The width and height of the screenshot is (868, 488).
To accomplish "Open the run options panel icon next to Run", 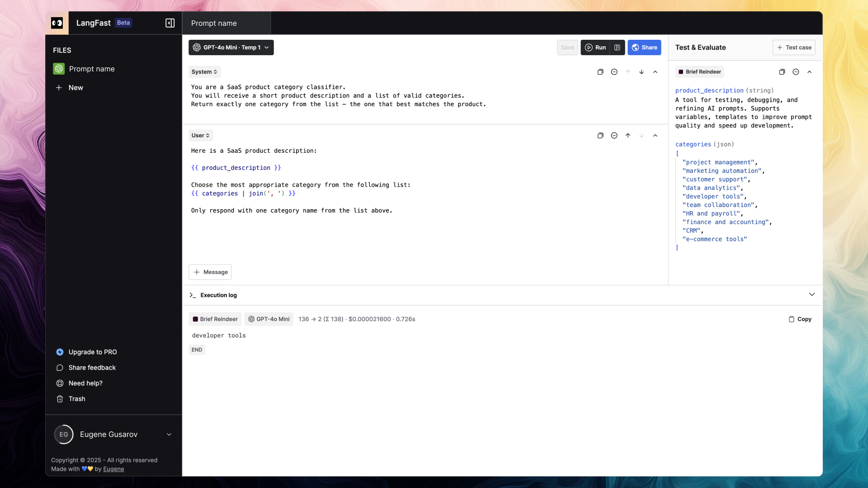I will tap(617, 47).
